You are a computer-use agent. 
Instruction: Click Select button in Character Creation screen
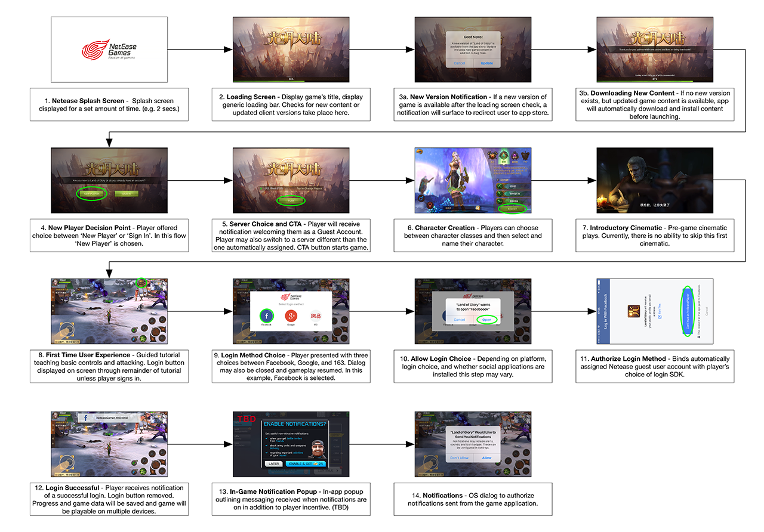(512, 209)
